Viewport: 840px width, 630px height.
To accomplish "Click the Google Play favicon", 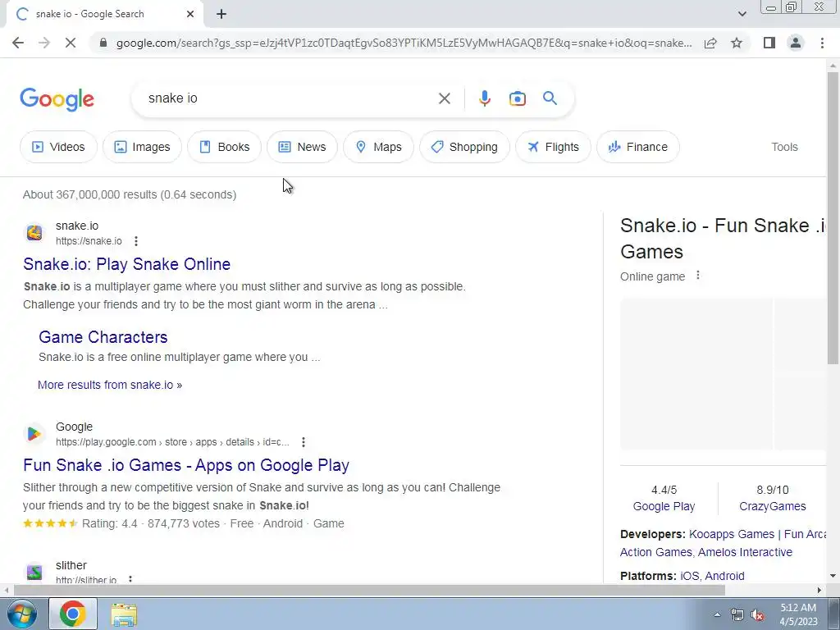I will click(34, 434).
